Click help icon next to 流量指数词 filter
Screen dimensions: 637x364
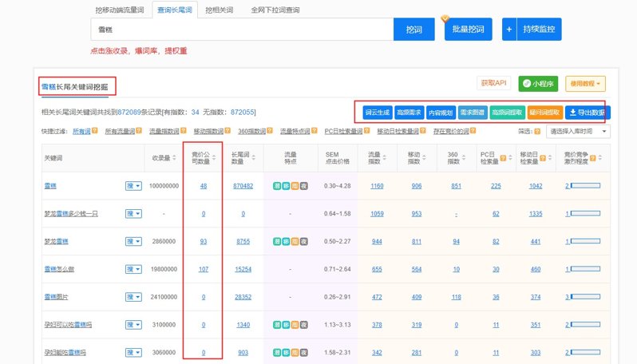[184, 131]
